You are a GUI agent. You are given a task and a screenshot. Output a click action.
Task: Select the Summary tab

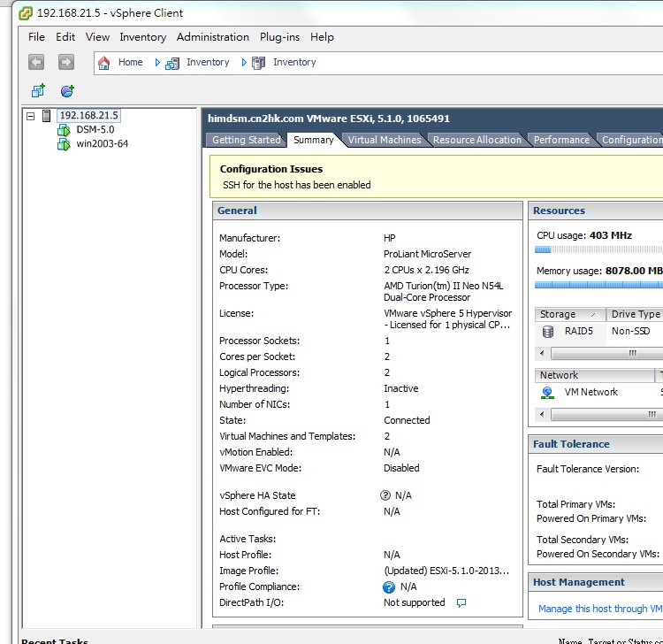tap(313, 140)
